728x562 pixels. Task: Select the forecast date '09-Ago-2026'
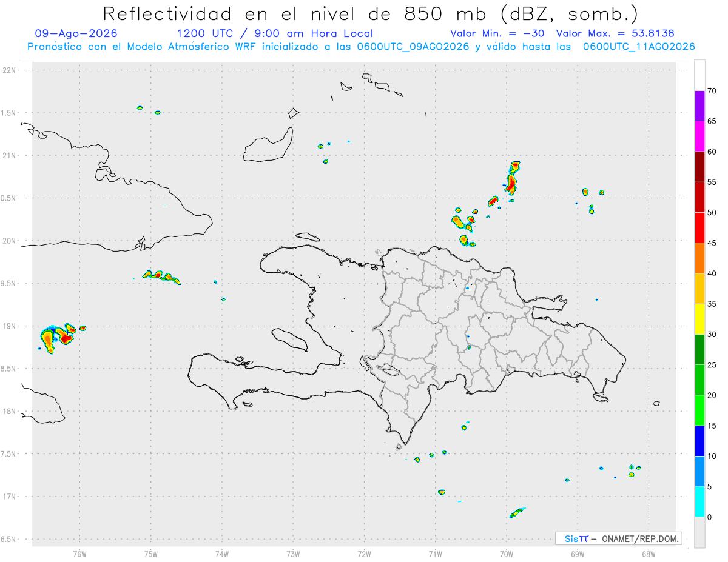(76, 33)
